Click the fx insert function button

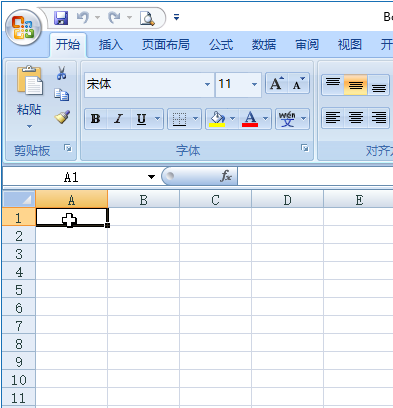pos(226,176)
